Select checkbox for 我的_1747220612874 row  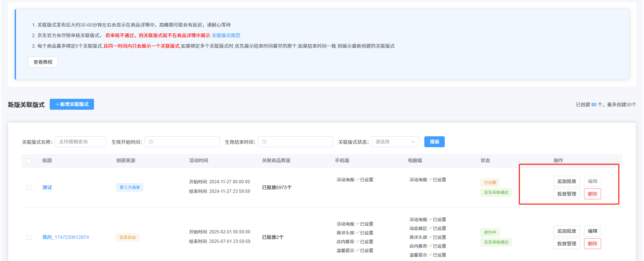[29, 237]
